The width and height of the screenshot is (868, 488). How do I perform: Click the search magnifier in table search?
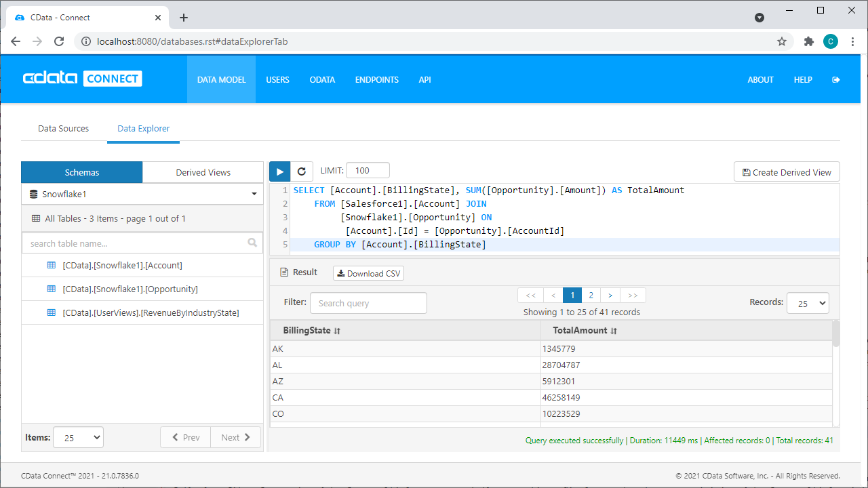click(252, 243)
